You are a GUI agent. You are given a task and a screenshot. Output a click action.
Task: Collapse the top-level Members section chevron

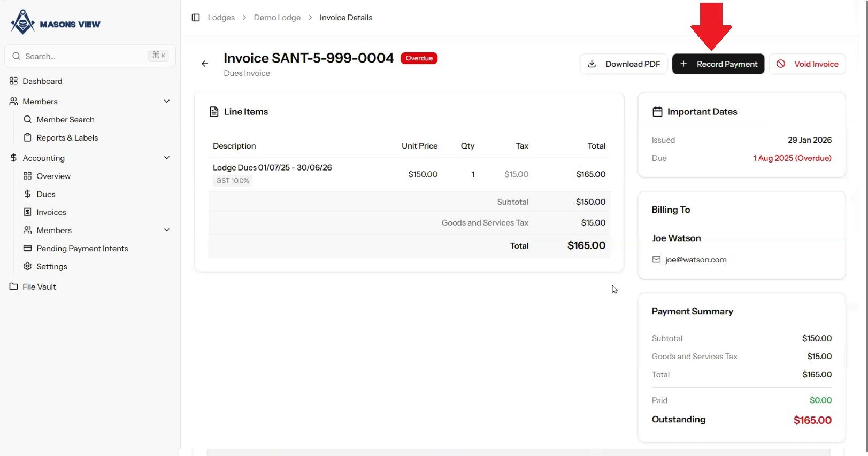[x=167, y=102]
